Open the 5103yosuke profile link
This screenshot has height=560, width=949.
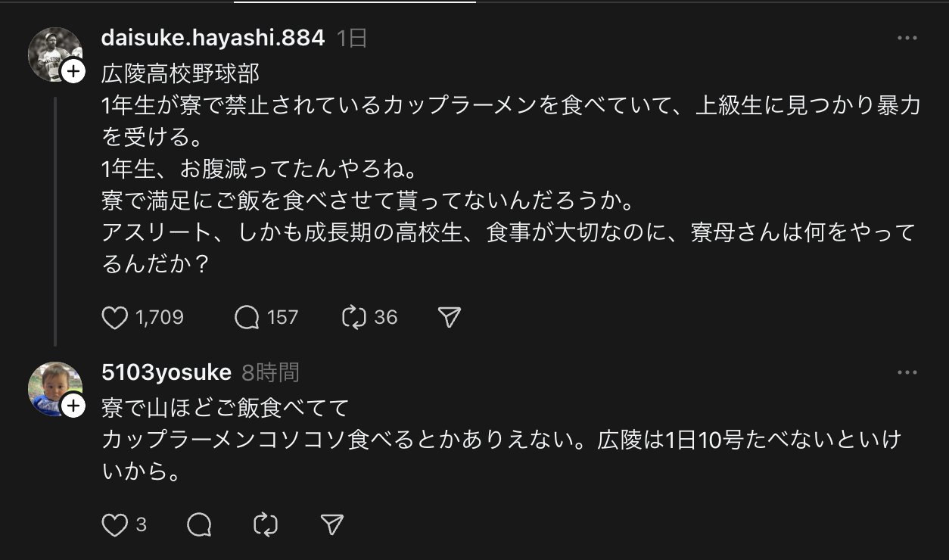point(166,372)
